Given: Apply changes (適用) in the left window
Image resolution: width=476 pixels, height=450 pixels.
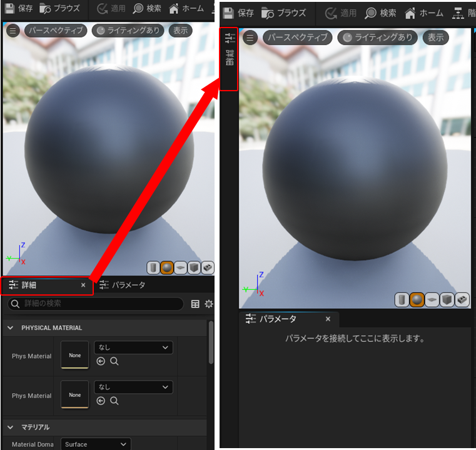Looking at the screenshot, I should click(111, 9).
